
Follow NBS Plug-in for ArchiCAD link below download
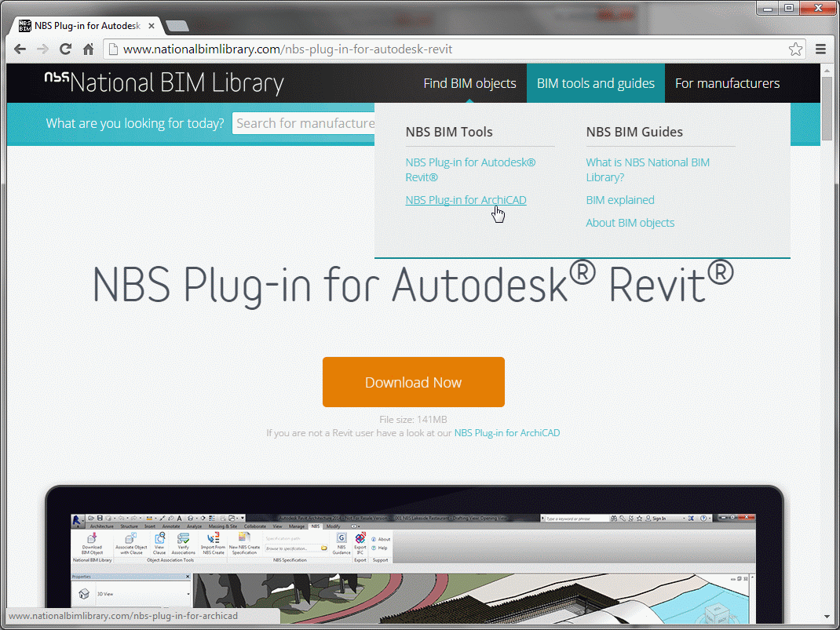pos(507,433)
